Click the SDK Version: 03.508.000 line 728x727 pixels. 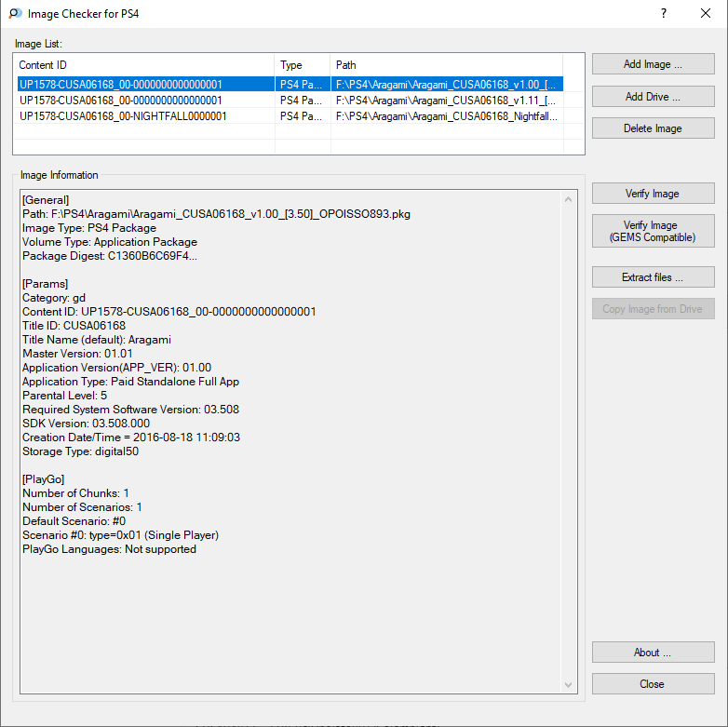[x=86, y=423]
